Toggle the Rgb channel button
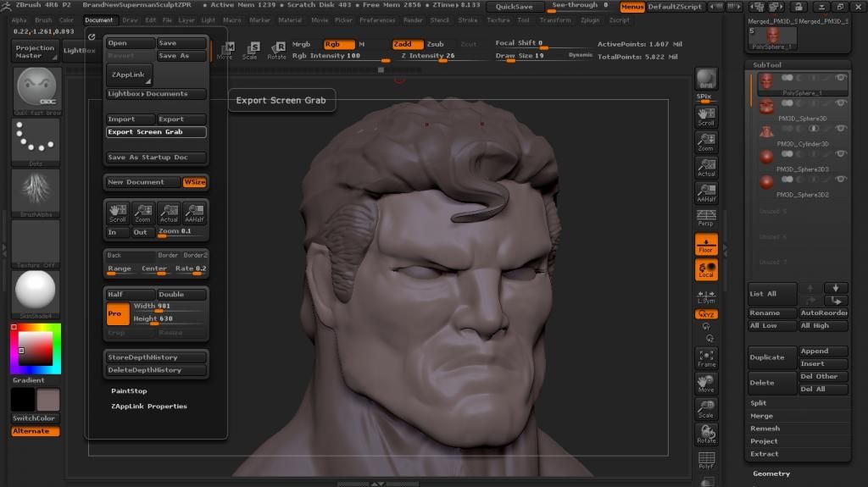Viewport: 868px width, 487px height. click(339, 44)
